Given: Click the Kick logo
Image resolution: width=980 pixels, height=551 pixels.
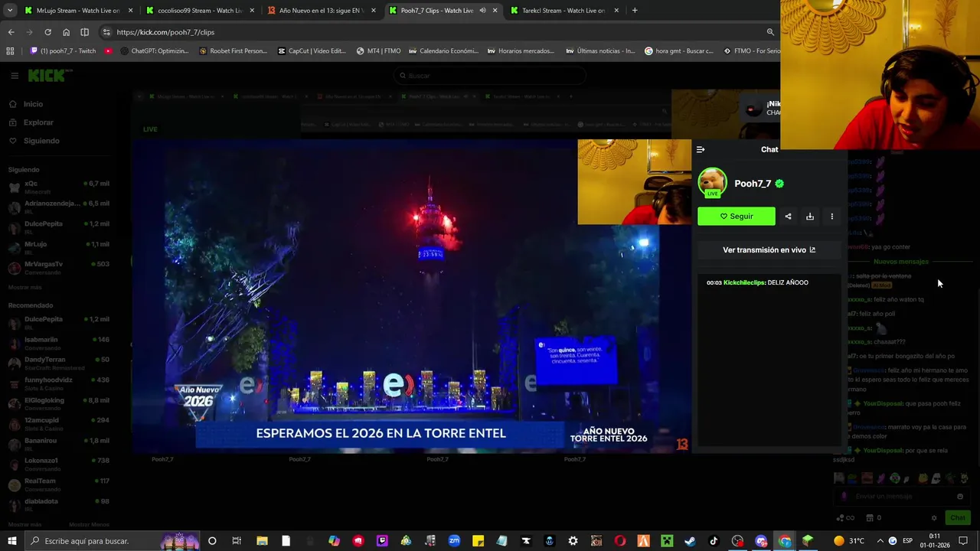Looking at the screenshot, I should point(50,75).
